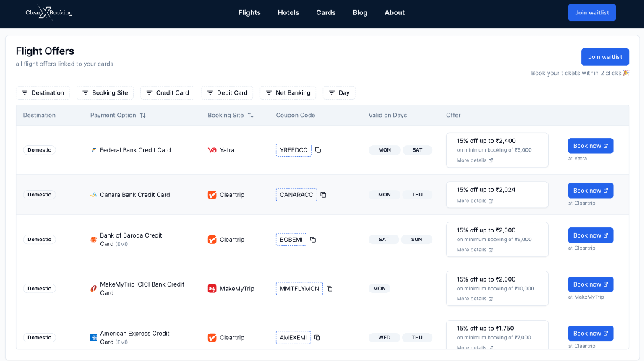
Task: Click the MakeMyTrip site logo icon
Action: 212,289
